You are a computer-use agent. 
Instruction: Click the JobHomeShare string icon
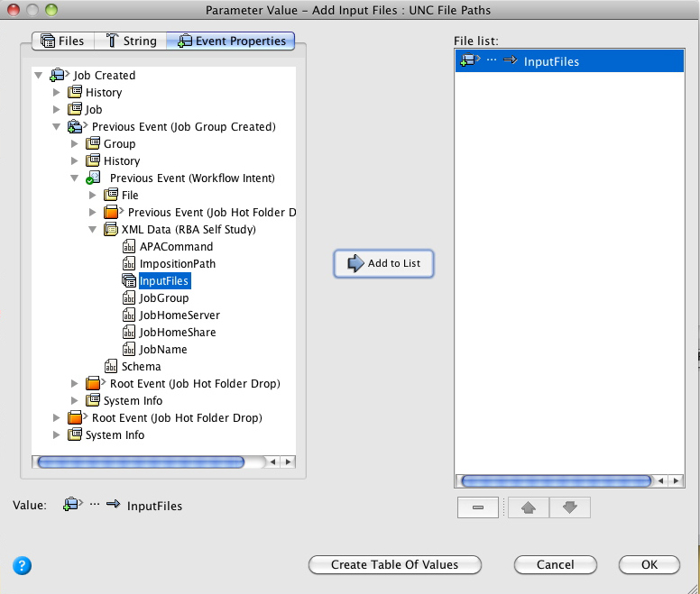[129, 332]
